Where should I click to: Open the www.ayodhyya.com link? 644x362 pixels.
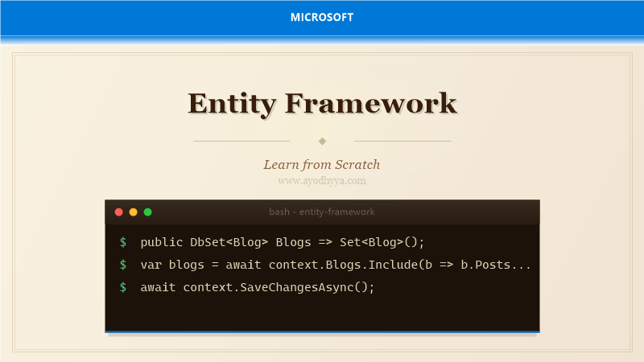(322, 180)
